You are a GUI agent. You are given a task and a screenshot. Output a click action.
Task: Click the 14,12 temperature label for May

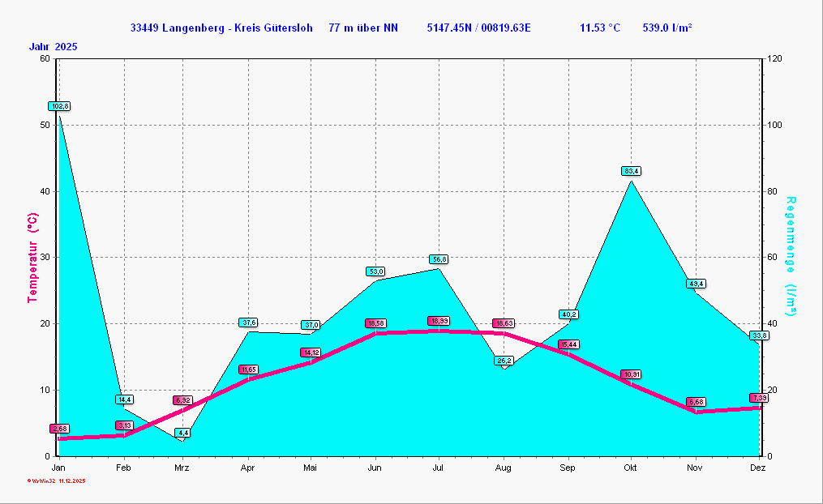pyautogui.click(x=311, y=352)
